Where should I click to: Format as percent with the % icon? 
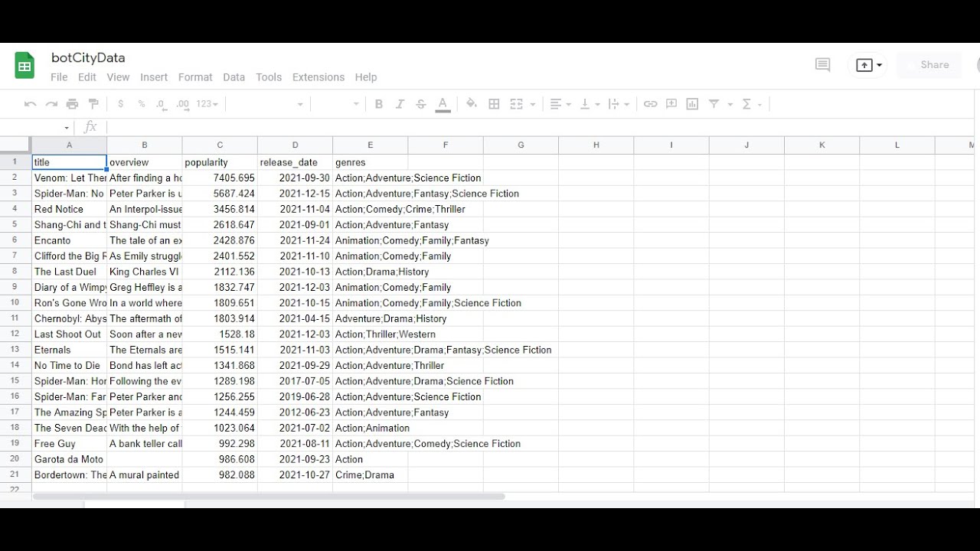point(142,104)
